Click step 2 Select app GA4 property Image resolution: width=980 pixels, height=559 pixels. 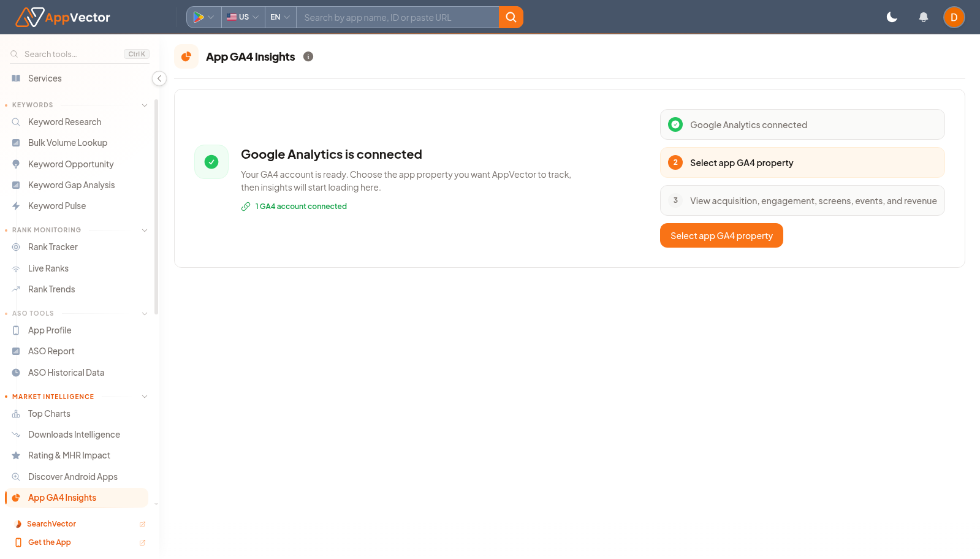tap(802, 162)
